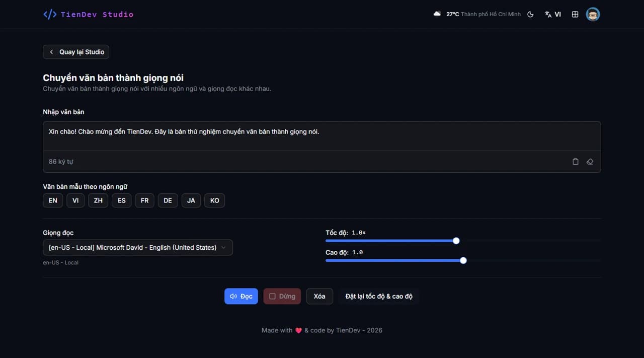Go back with Quay lại Studio button

tap(76, 52)
